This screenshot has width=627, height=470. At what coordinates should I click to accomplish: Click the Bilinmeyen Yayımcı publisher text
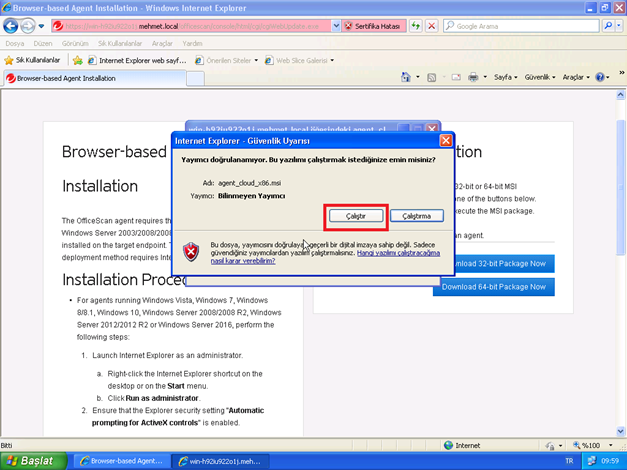point(252,196)
